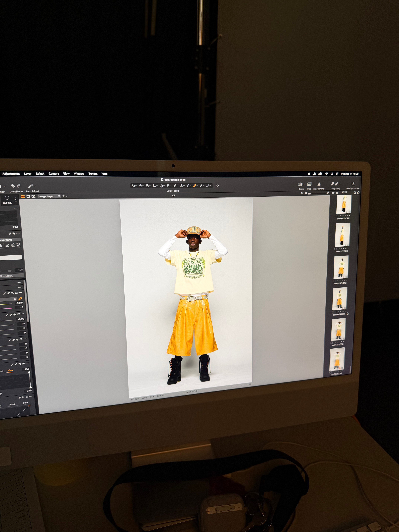Expand the Before view options arrow

point(304,184)
